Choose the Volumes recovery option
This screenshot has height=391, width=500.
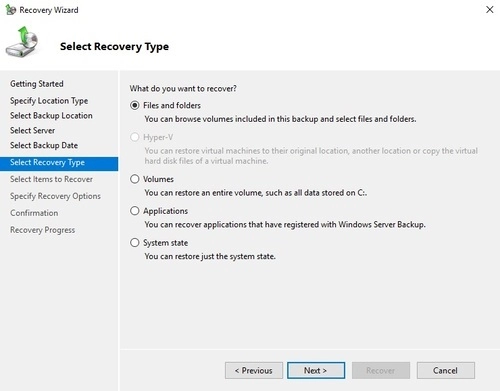point(135,179)
